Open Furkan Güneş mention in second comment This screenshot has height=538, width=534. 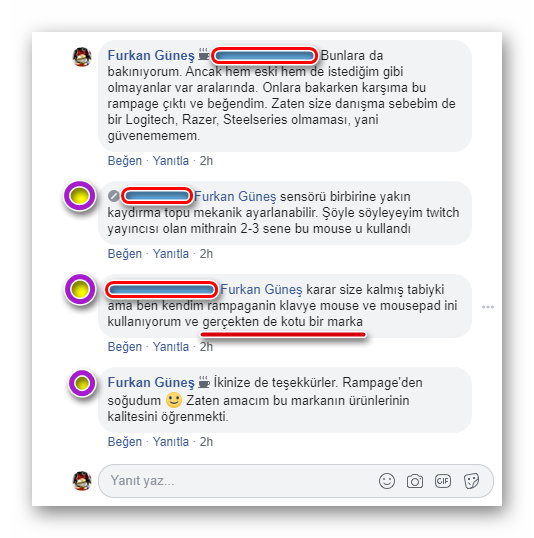tap(235, 197)
